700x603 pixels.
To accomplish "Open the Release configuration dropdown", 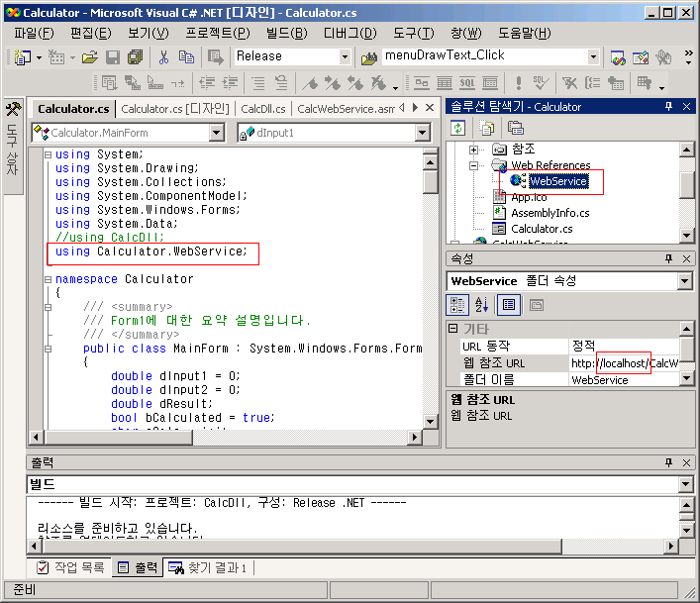I will pyautogui.click(x=345, y=57).
